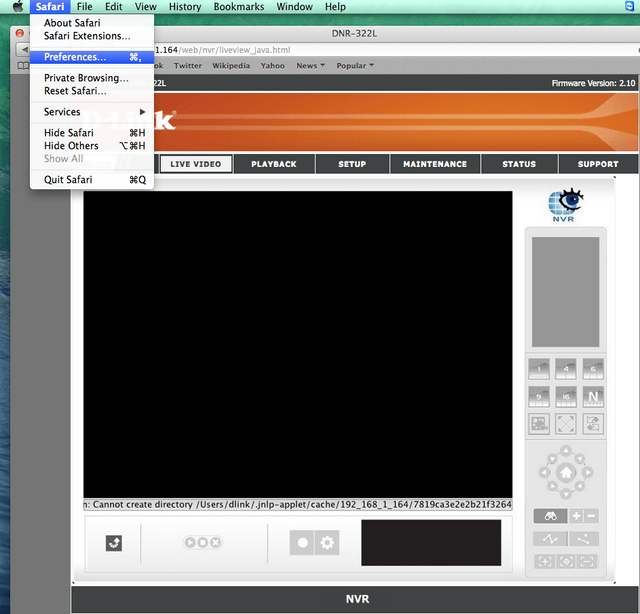Screen dimensions: 640x614
Task: Select the 6-camera split layout
Action: (x=593, y=369)
